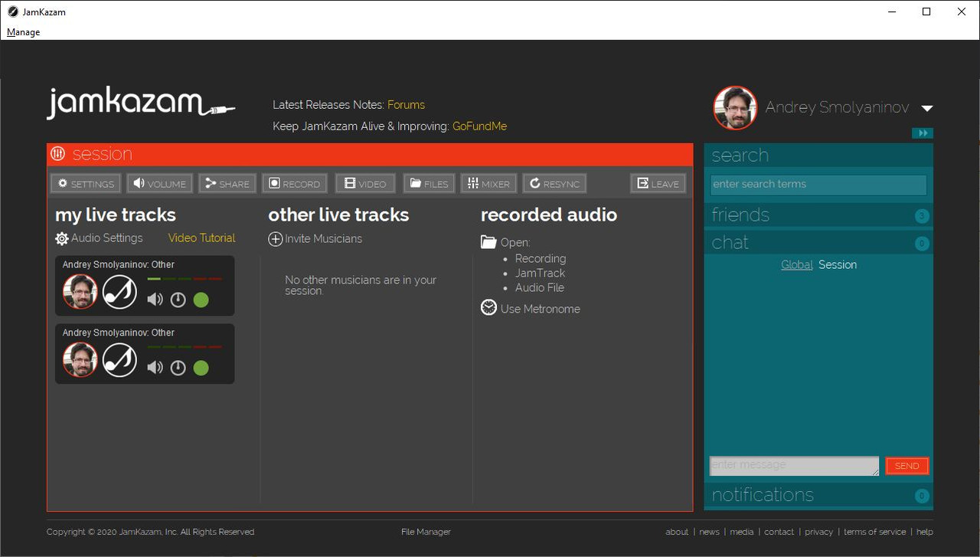
Task: Click the notifications count badge
Action: 922,496
